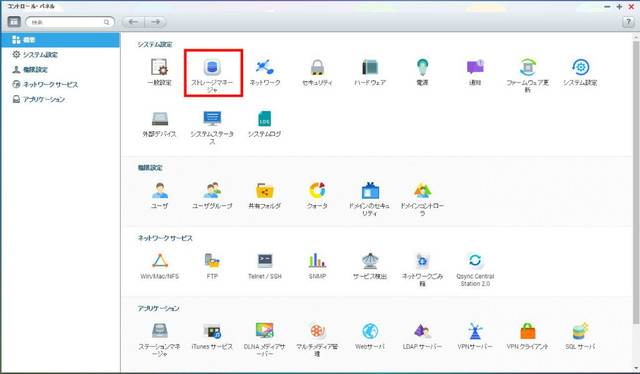Open the iTunes サービス icon
Screen dimensions: 640x374
(x=212, y=331)
